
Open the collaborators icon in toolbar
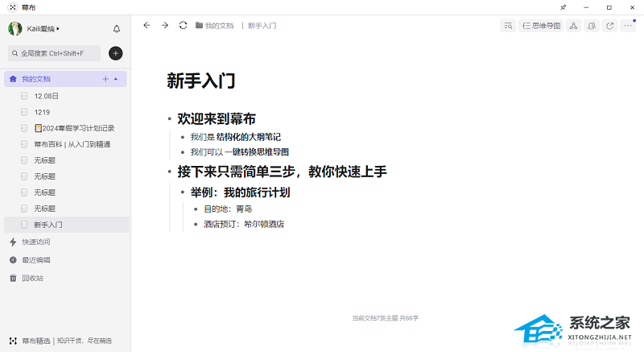592,26
